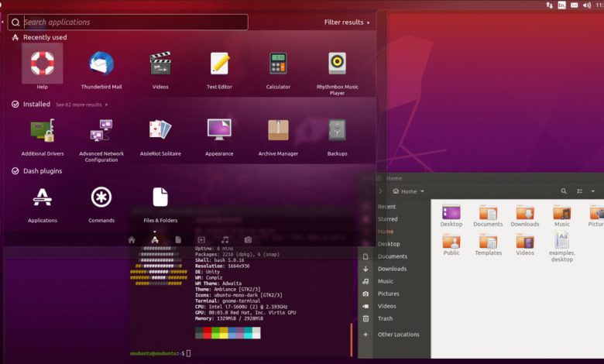The width and height of the screenshot is (604, 364).
Task: Select Music in Files sidebar
Action: pos(385,281)
